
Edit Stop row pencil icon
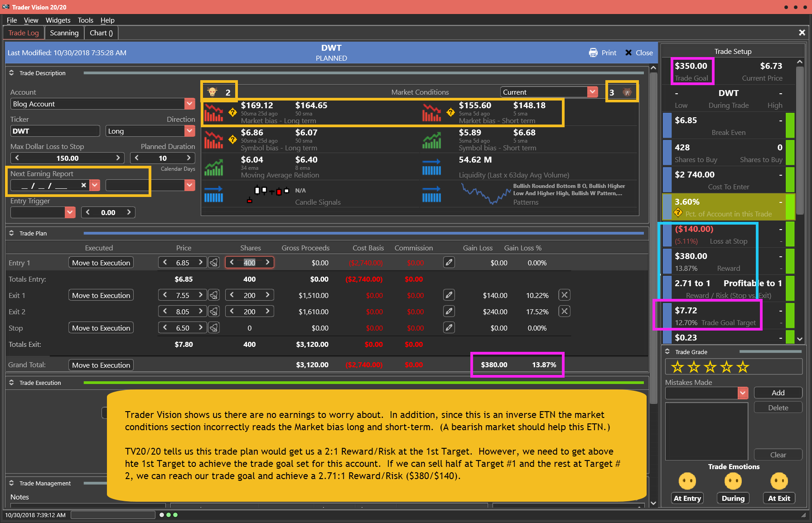point(449,327)
